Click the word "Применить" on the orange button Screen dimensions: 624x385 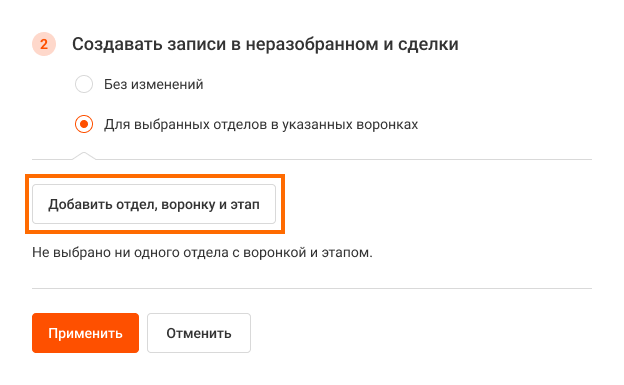86,333
